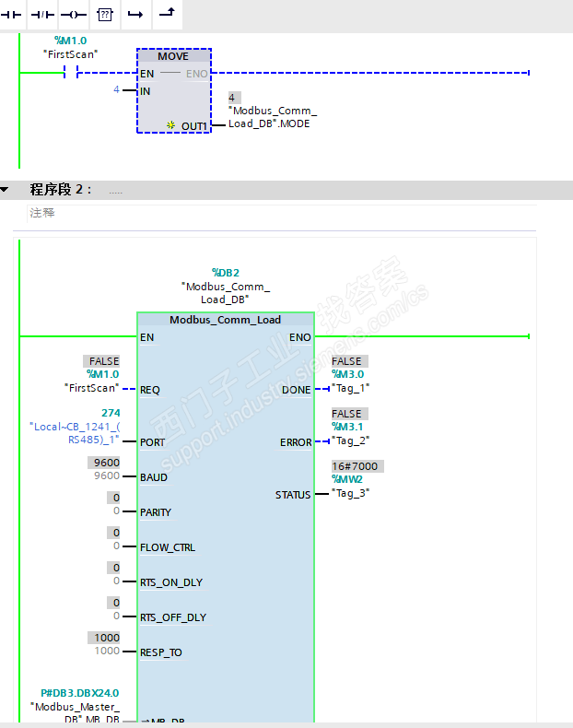Click the EN input of Modbus_Comm_Load

[147, 337]
